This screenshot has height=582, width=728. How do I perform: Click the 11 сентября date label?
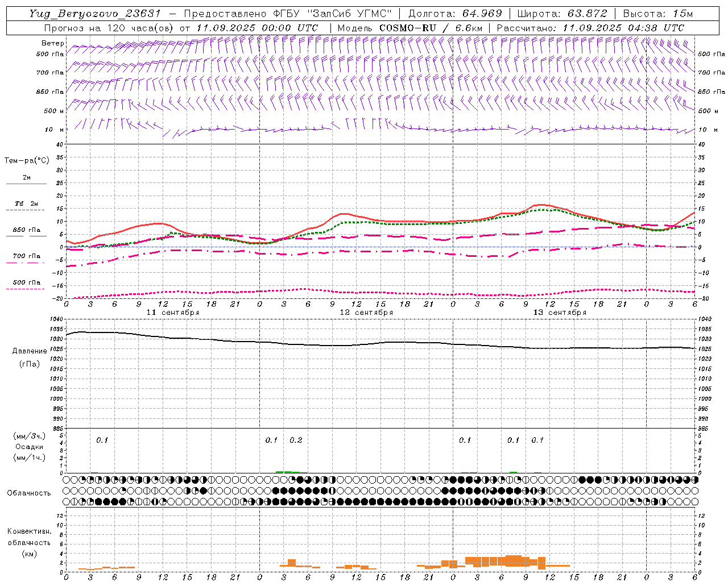pyautogui.click(x=173, y=313)
